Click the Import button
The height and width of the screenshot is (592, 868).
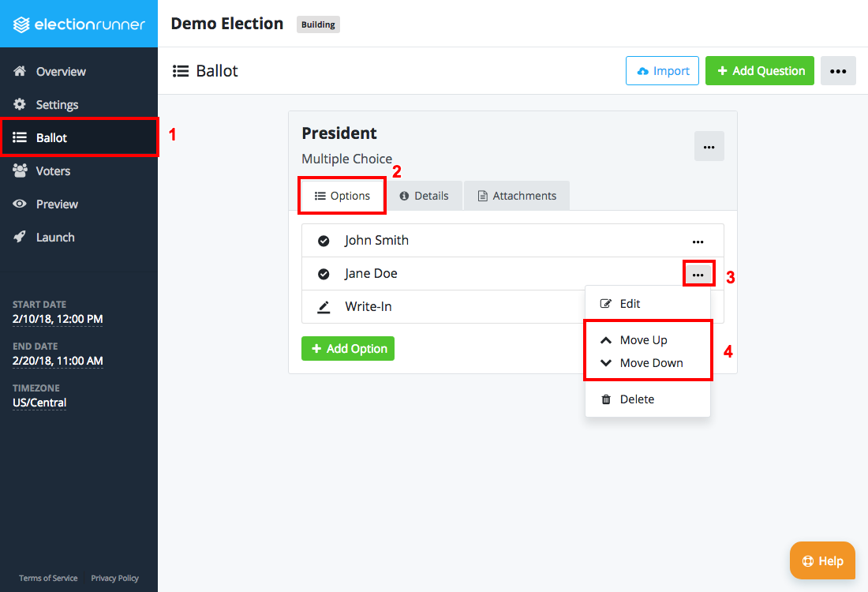tap(663, 71)
